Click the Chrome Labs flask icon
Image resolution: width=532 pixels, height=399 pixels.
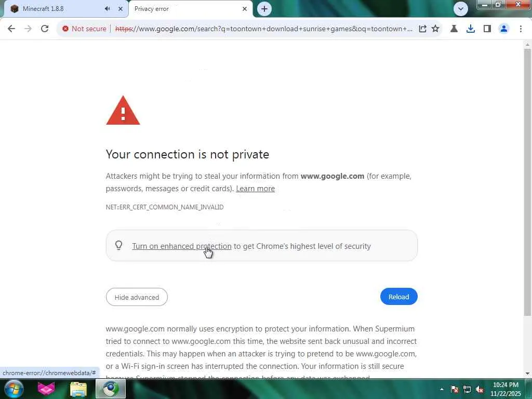pyautogui.click(x=454, y=29)
